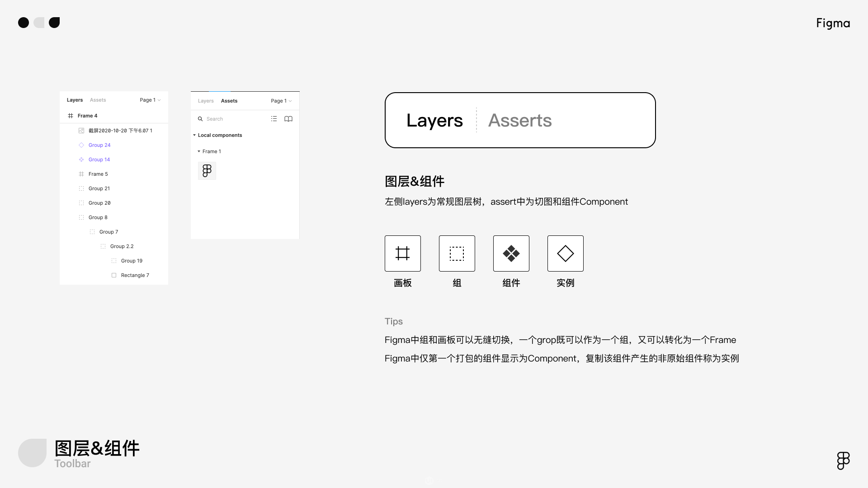This screenshot has width=868, height=488.
Task: Click the Figma logo component thumbnail in Assets
Action: point(207,171)
